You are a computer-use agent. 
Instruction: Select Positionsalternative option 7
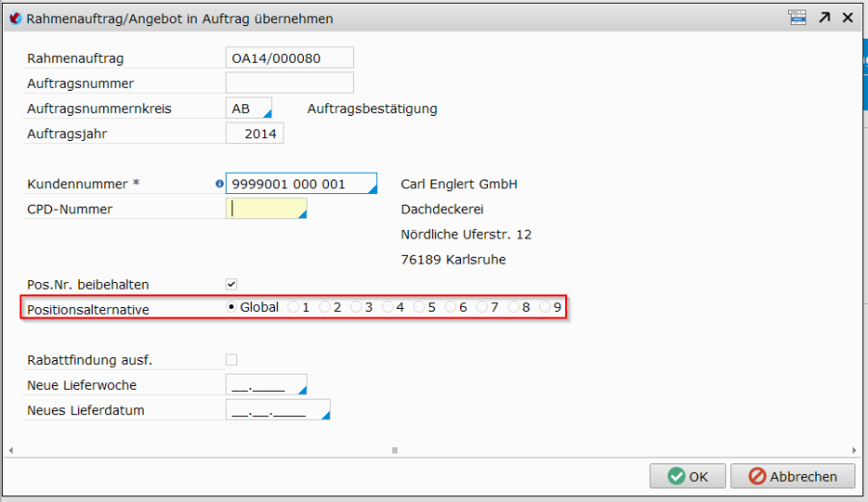pos(482,307)
